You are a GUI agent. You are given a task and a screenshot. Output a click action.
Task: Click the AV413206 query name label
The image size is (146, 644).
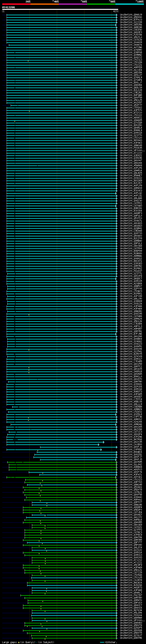pyautogui.click(x=8, y=7)
